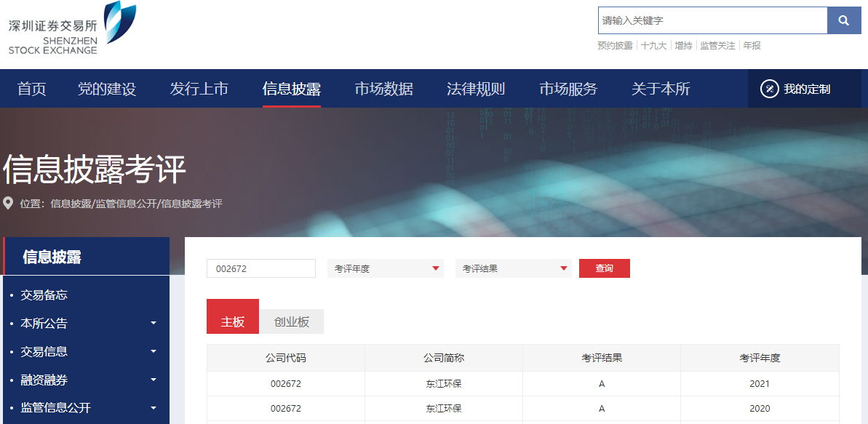Open the 发行上市 navigation item
This screenshot has width=868, height=424.
click(x=199, y=89)
